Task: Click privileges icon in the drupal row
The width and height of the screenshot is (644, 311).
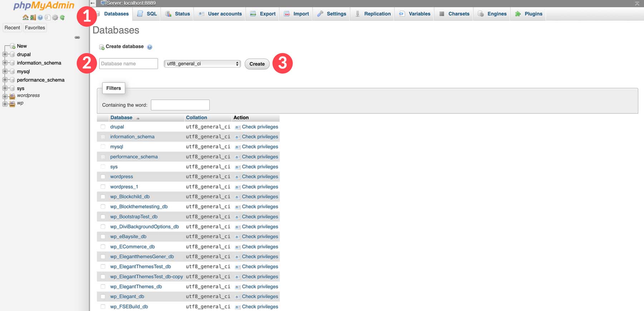Action: [238, 127]
